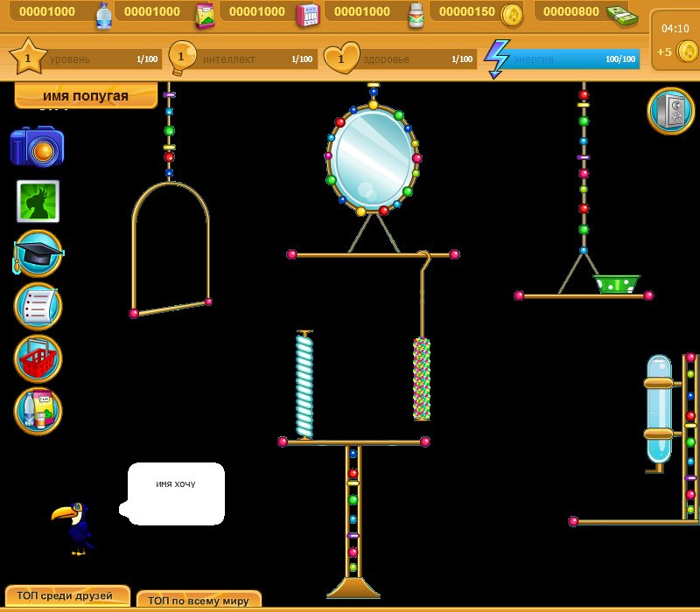700x612 pixels.
Task: Click the toucan parrot character
Action: tap(75, 526)
